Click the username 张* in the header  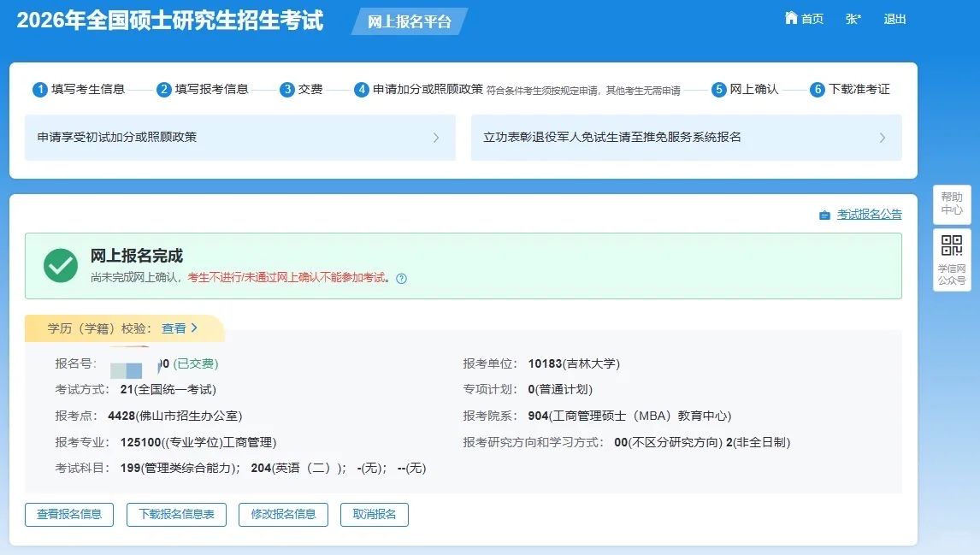point(853,18)
